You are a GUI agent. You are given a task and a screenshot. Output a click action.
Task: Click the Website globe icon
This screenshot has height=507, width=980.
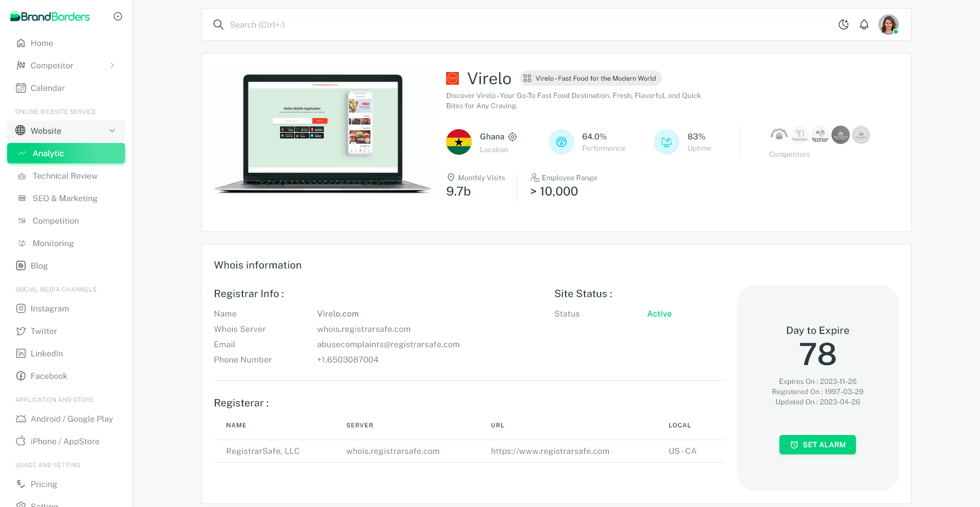point(20,131)
